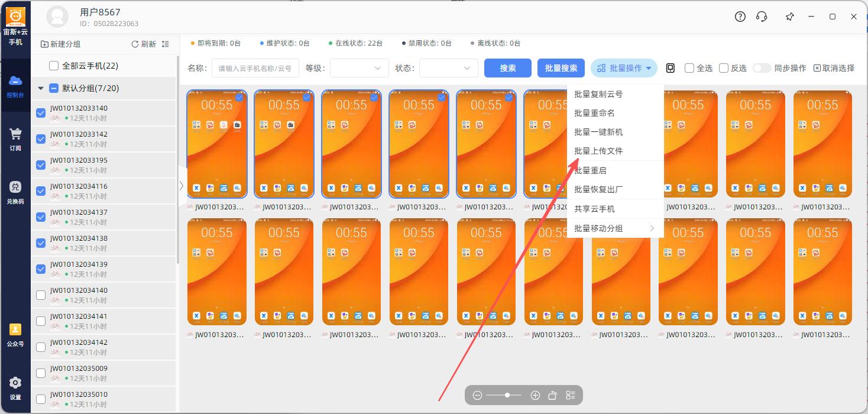The image size is (868, 414).
Task: Select 批量重命名 from menu
Action: coord(615,113)
